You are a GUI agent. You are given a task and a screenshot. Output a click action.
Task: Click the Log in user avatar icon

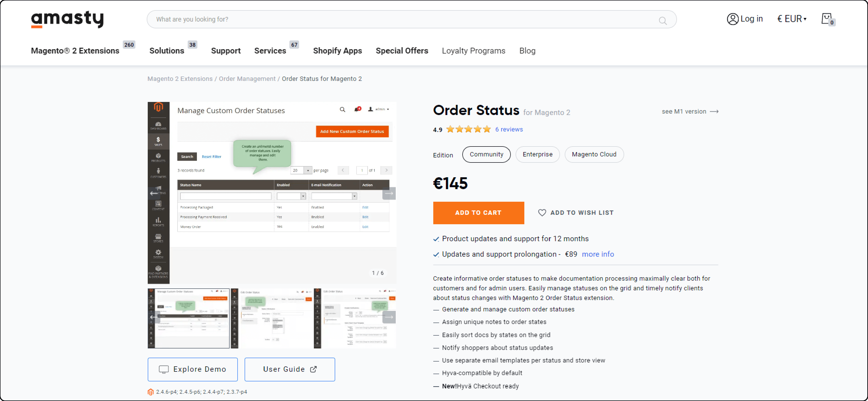[x=733, y=19]
